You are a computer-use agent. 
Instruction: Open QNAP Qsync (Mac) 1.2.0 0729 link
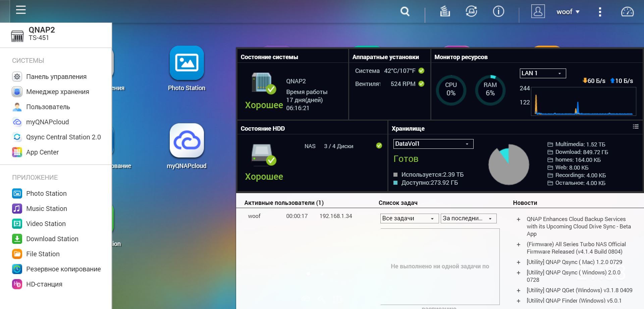coord(574,262)
